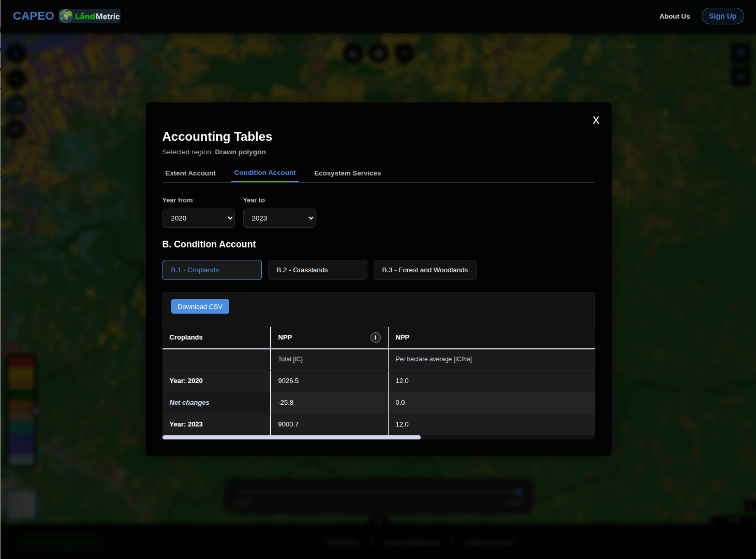Image resolution: width=756 pixels, height=559 pixels.
Task: Open Ecosystem Services tab
Action: [x=348, y=173]
